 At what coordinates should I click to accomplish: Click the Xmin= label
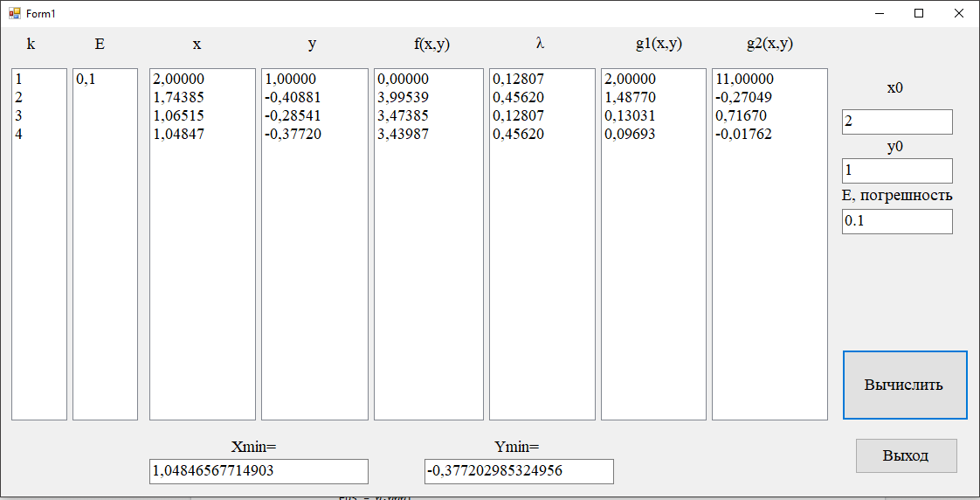(x=253, y=447)
